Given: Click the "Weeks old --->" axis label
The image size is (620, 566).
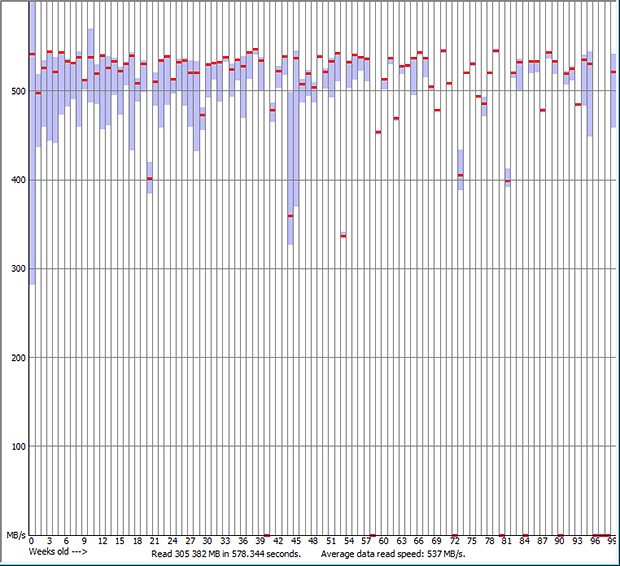Looking at the screenshot, I should point(58,552).
